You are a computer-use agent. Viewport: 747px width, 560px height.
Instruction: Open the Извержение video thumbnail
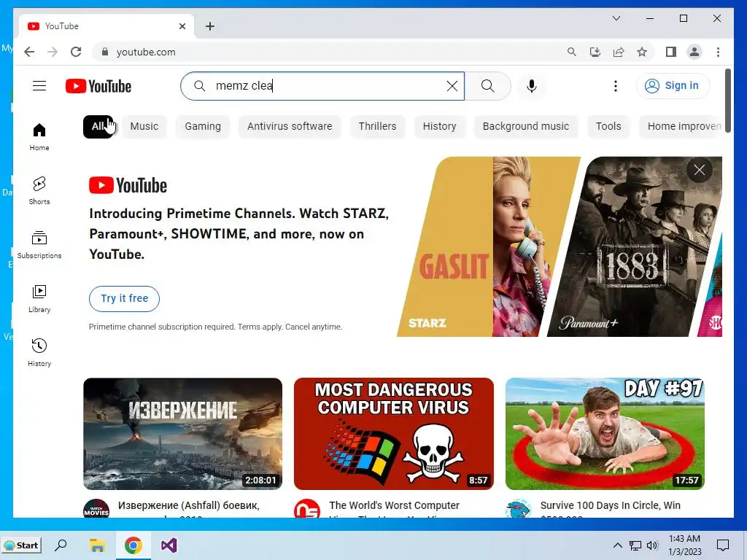183,434
